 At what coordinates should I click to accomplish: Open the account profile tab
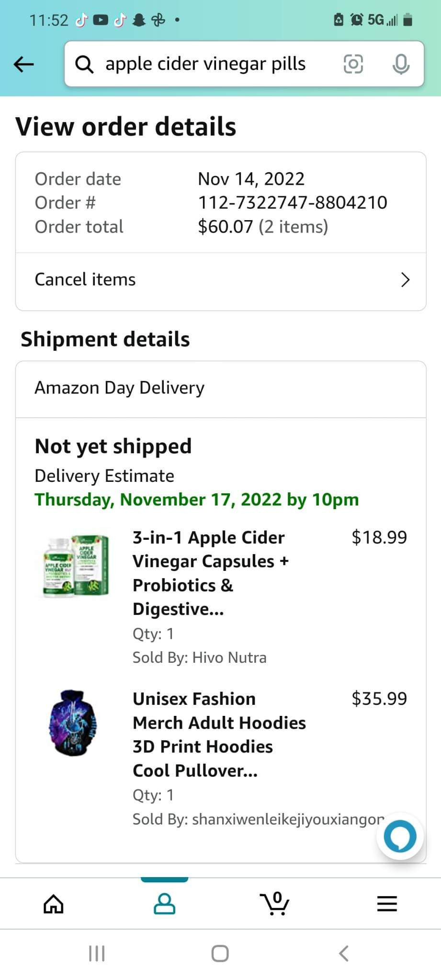click(x=164, y=904)
